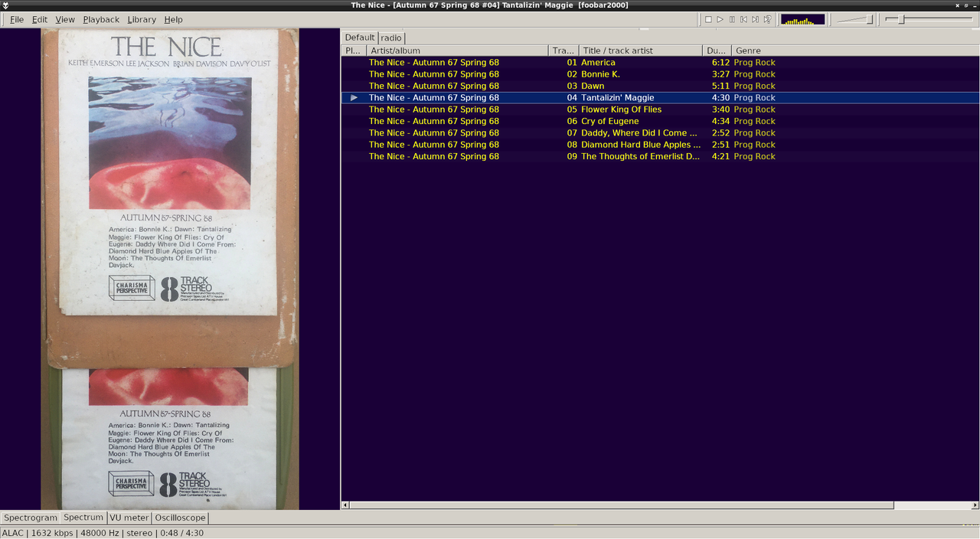
Task: Click the playlist horizontal scrollbar
Action: tap(622, 505)
